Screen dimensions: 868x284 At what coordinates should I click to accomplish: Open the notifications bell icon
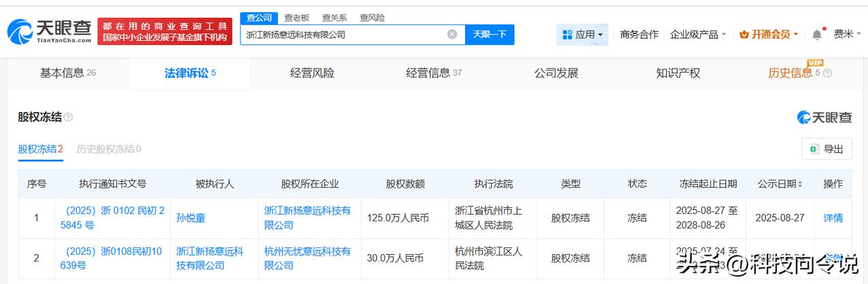(x=817, y=34)
